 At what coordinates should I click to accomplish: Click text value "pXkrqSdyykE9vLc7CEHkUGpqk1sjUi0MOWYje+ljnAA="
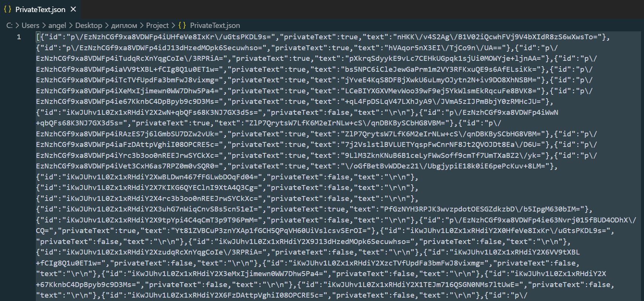coord(444,59)
